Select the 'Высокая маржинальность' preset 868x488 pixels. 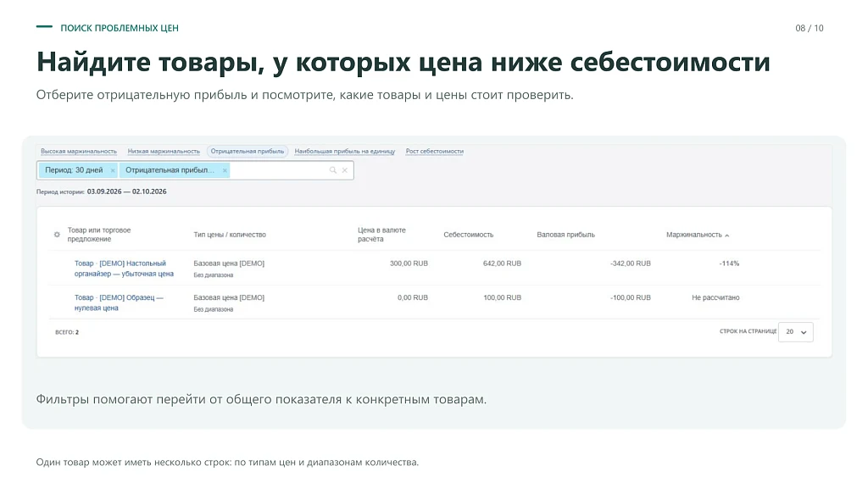(x=79, y=151)
